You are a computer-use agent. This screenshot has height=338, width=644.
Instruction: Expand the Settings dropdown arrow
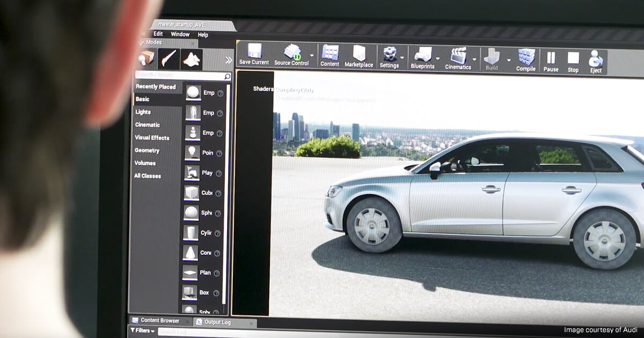tap(403, 57)
